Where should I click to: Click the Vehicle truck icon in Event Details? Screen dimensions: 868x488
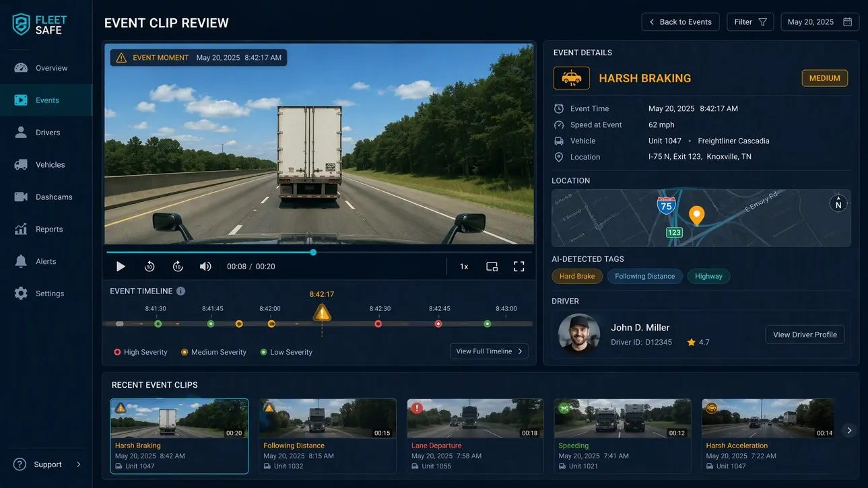[x=559, y=141]
